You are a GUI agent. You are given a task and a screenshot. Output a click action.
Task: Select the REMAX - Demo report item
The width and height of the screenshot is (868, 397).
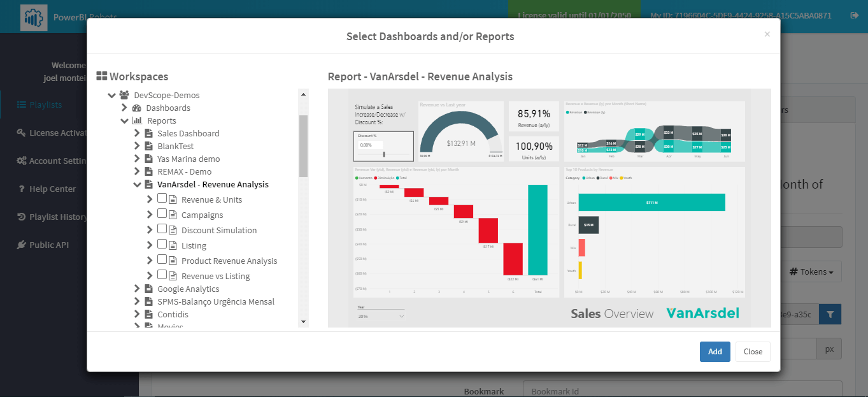tap(184, 172)
